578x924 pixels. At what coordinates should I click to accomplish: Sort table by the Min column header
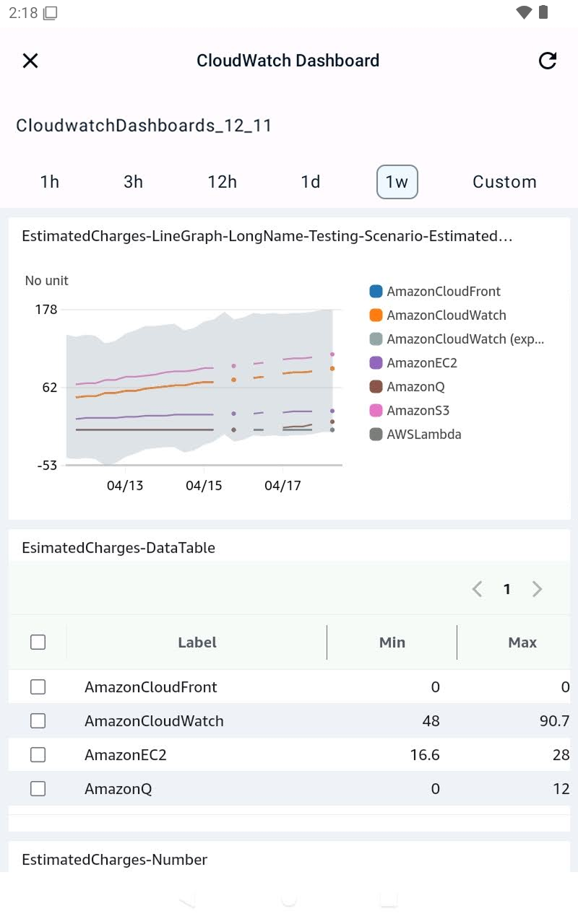tap(392, 642)
